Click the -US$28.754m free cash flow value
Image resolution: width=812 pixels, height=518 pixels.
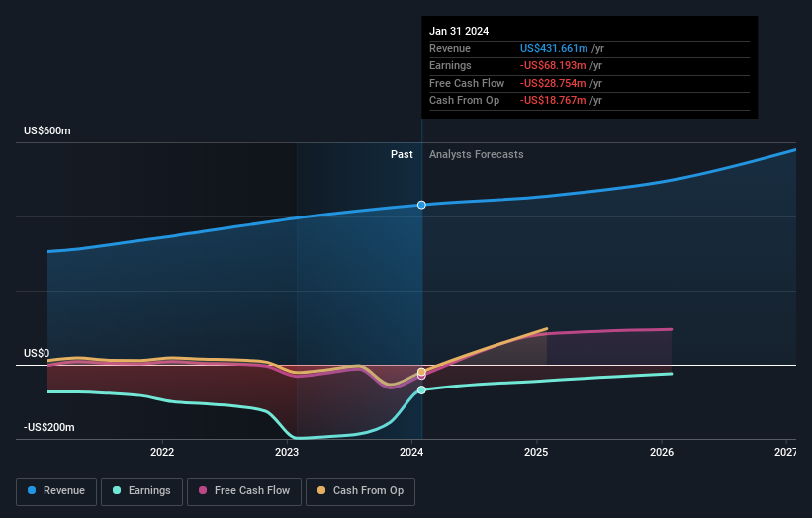[x=553, y=83]
